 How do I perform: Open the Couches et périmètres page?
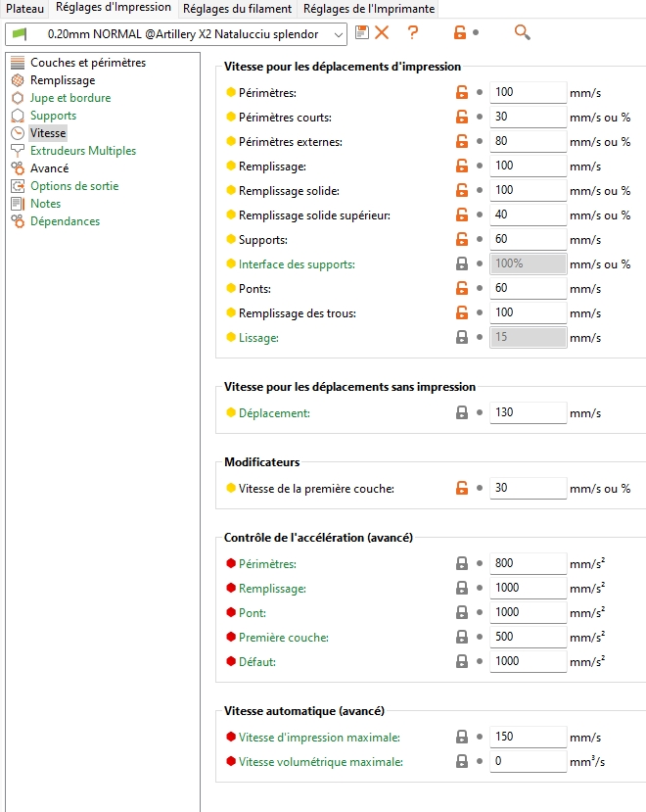87,63
